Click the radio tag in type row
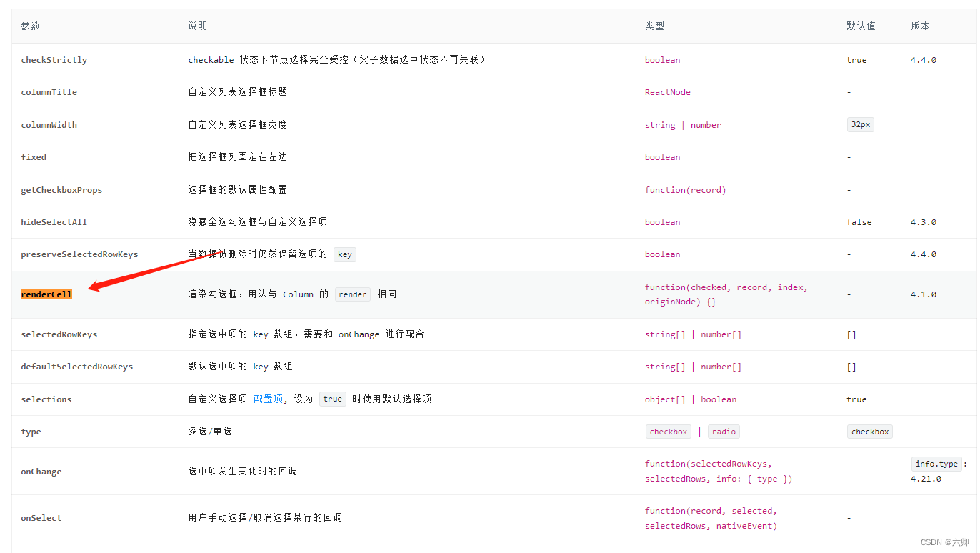Viewport: 980px width, 553px height. click(724, 432)
